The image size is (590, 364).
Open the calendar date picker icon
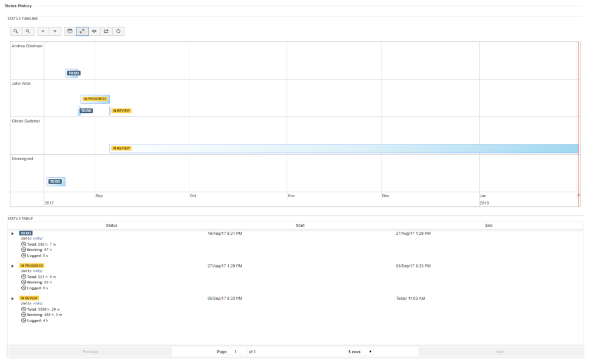[x=70, y=32]
